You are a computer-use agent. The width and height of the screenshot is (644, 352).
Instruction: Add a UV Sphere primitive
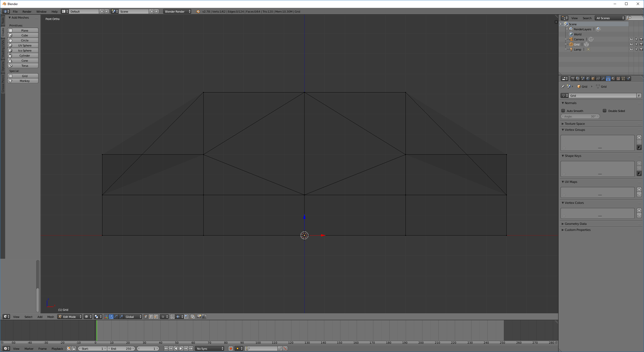click(x=23, y=45)
